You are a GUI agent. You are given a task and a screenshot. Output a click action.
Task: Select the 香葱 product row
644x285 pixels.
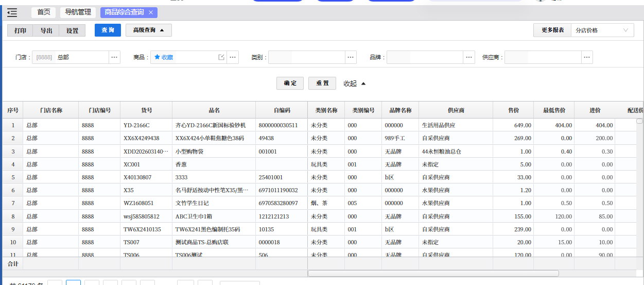(x=214, y=164)
